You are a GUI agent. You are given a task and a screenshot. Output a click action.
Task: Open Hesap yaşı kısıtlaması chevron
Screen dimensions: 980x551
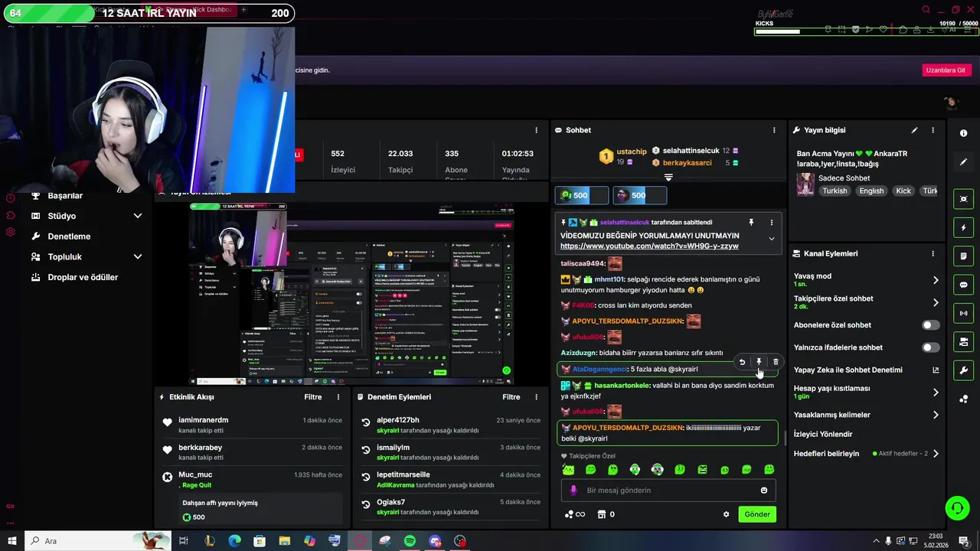(x=936, y=392)
